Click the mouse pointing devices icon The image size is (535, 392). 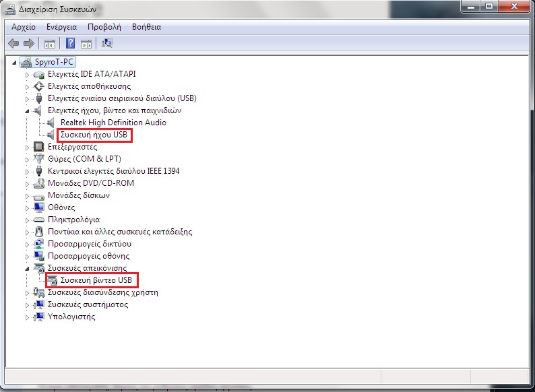pyautogui.click(x=39, y=232)
